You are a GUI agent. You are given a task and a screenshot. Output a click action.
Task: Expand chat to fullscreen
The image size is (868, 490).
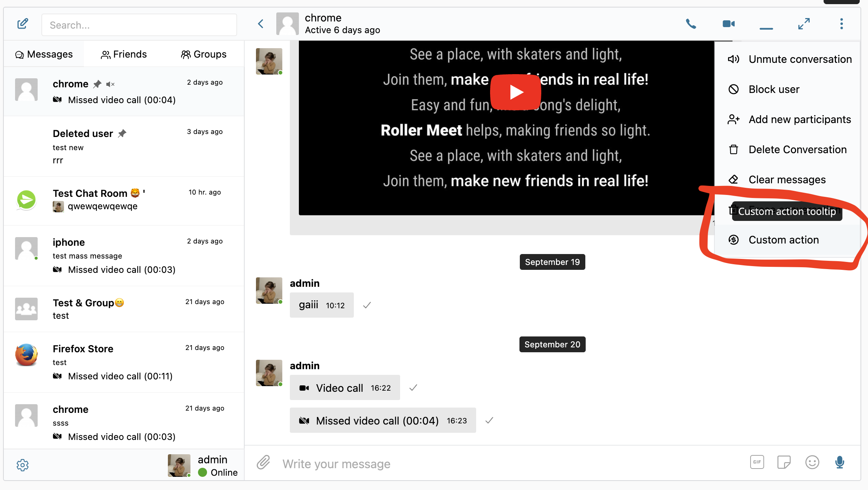coord(804,24)
